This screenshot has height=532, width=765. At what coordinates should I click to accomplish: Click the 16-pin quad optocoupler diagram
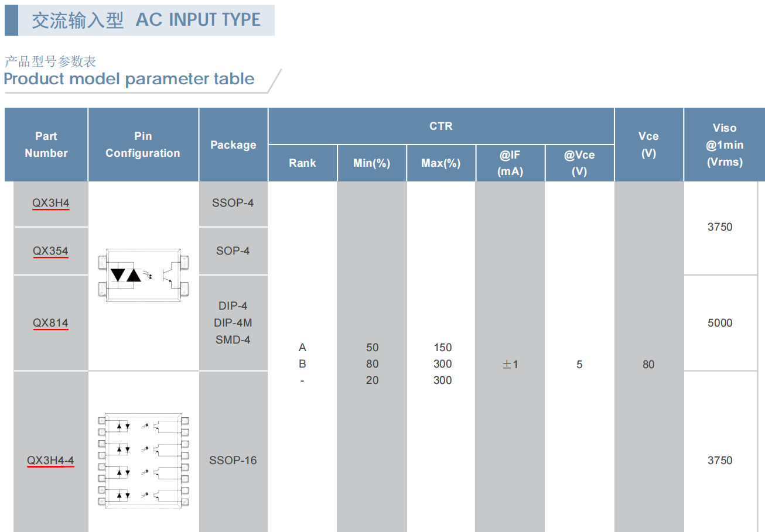point(144,461)
